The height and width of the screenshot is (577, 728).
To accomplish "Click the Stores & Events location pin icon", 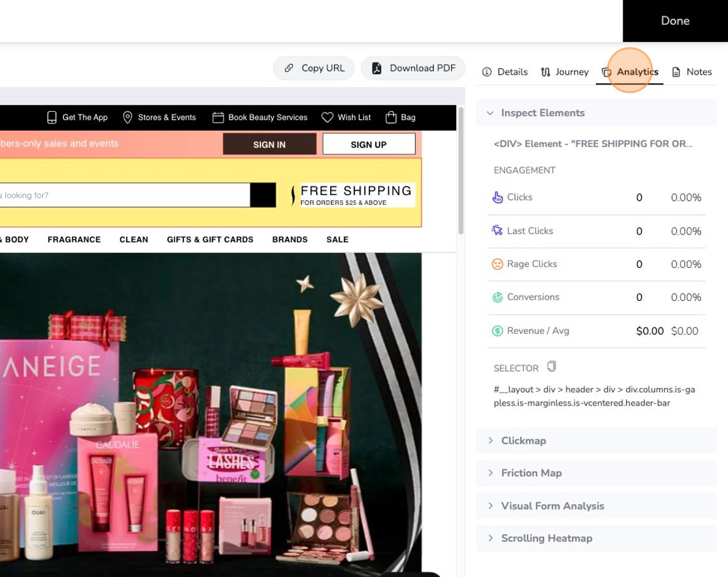I will point(127,118).
